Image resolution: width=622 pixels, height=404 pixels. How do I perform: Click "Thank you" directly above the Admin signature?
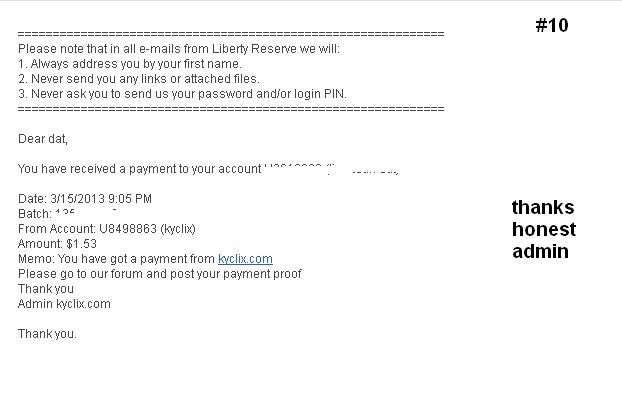[x=46, y=289]
